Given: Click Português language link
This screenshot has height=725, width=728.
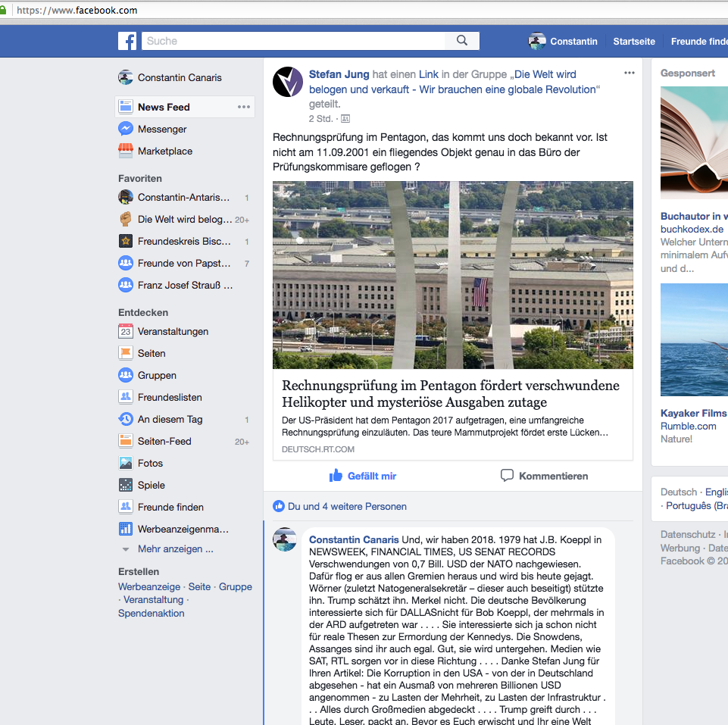Looking at the screenshot, I should click(696, 505).
